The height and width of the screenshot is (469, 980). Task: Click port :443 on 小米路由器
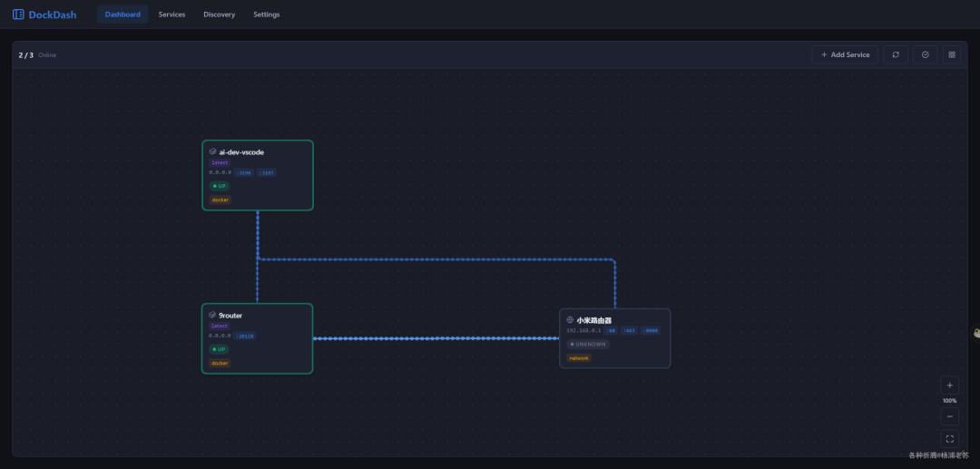tap(630, 330)
